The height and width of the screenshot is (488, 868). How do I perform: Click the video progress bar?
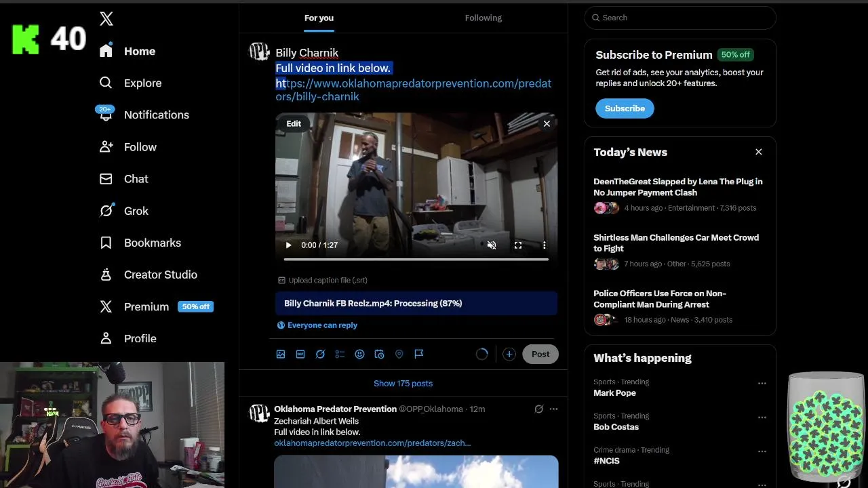[x=416, y=259]
